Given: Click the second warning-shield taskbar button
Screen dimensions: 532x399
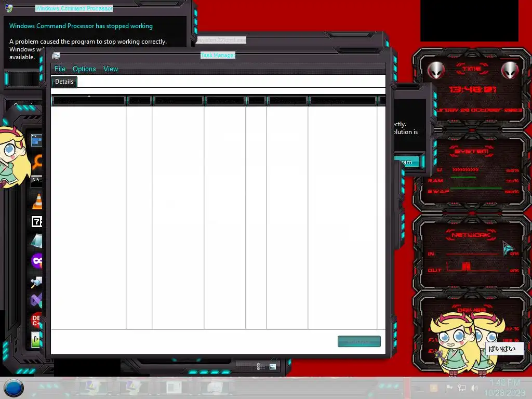Looking at the screenshot, I should pos(133,387).
